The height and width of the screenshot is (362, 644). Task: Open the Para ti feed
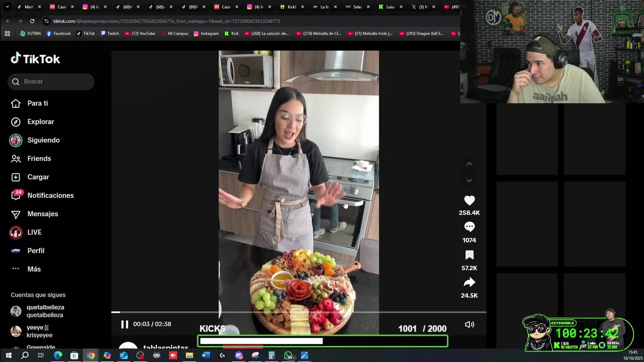tap(30, 103)
